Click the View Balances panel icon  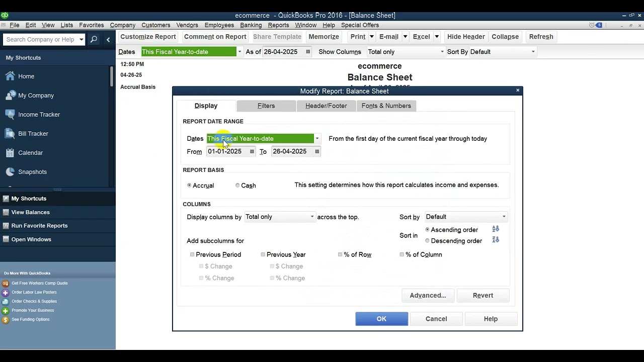(x=6, y=212)
